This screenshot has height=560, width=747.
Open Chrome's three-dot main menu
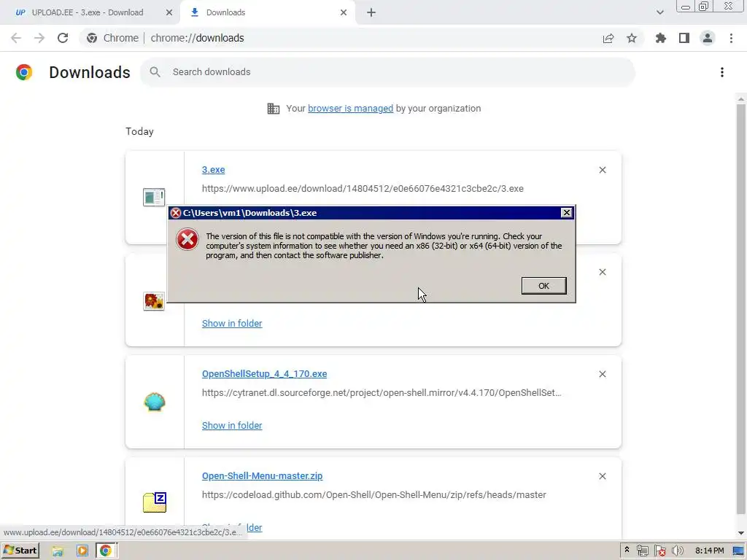731,38
